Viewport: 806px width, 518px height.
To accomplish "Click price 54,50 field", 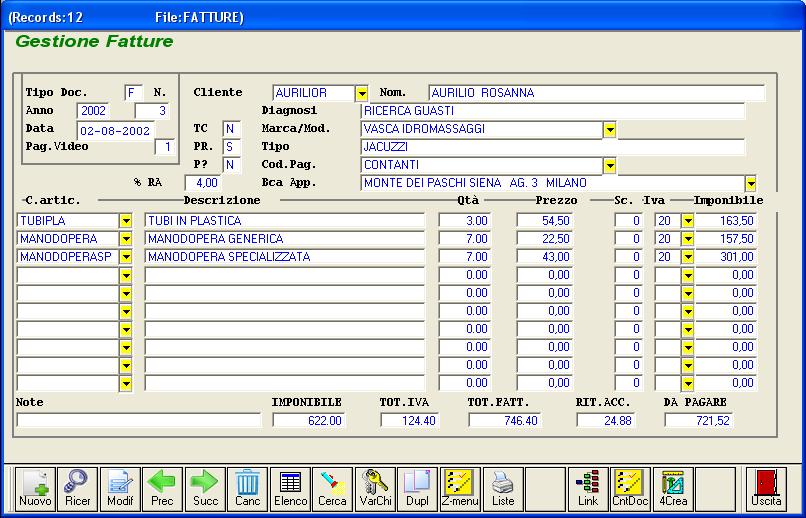I will click(545, 221).
